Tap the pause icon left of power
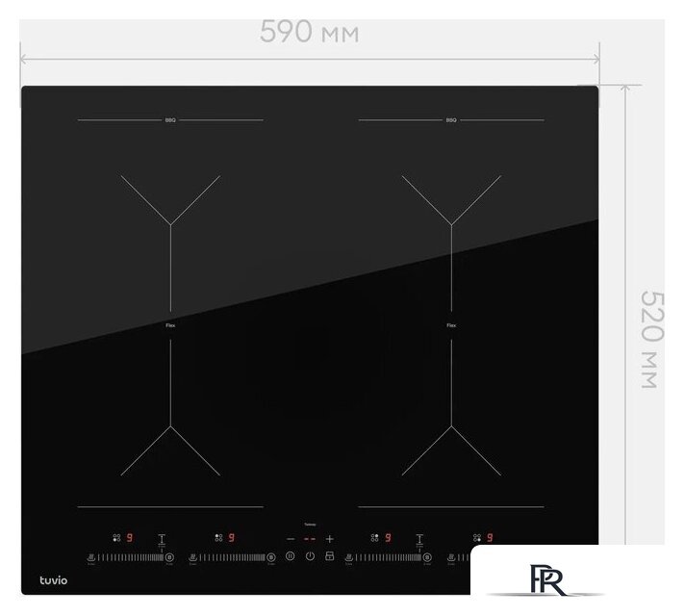 (291, 556)
